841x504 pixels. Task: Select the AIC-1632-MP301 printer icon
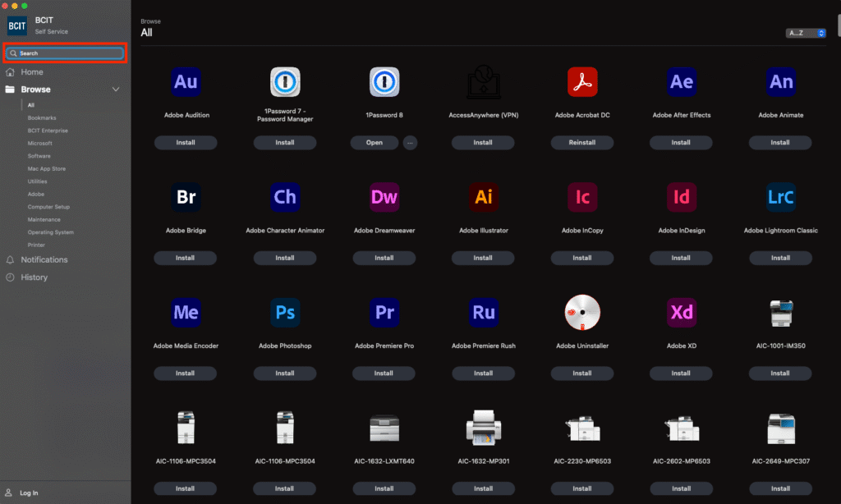[483, 428]
